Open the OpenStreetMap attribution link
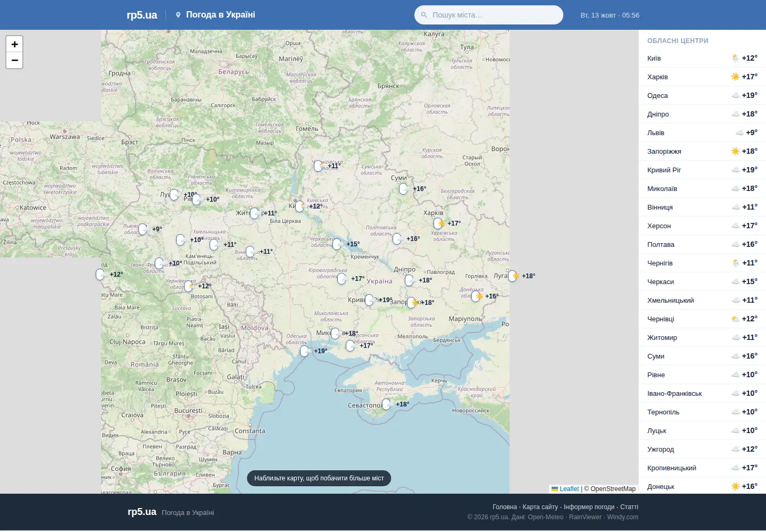Screen dimensions: 766x532 (613, 489)
